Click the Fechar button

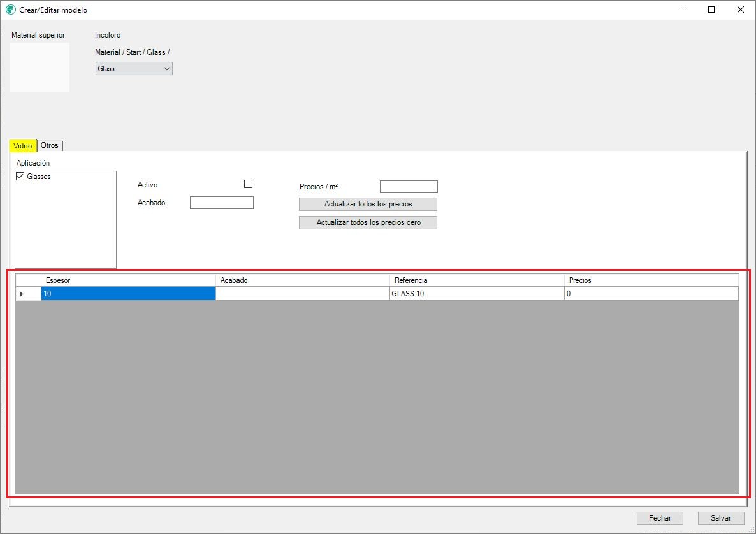coord(660,518)
